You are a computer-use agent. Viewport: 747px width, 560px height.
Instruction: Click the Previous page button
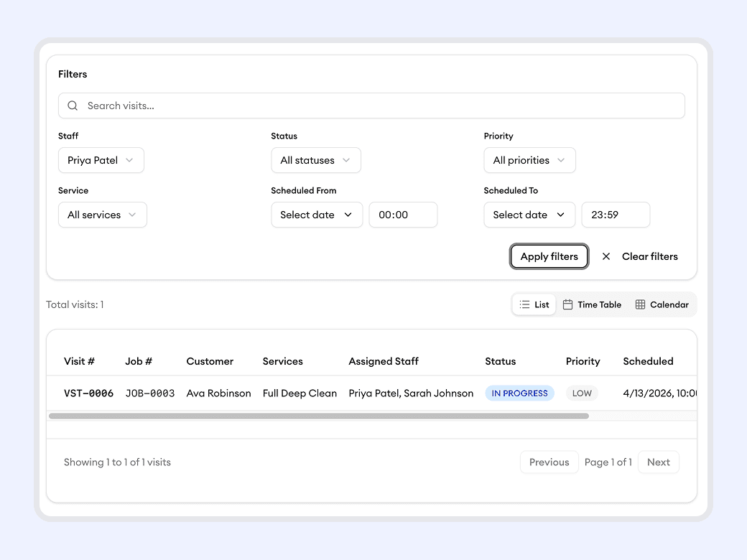pyautogui.click(x=549, y=462)
